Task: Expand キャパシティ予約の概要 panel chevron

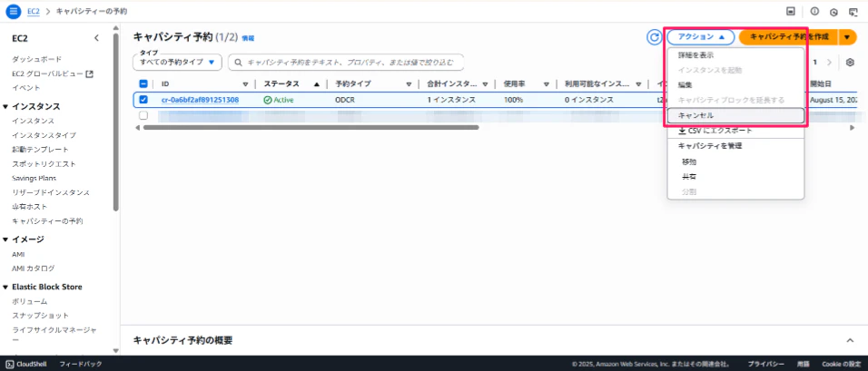Action: point(850,340)
